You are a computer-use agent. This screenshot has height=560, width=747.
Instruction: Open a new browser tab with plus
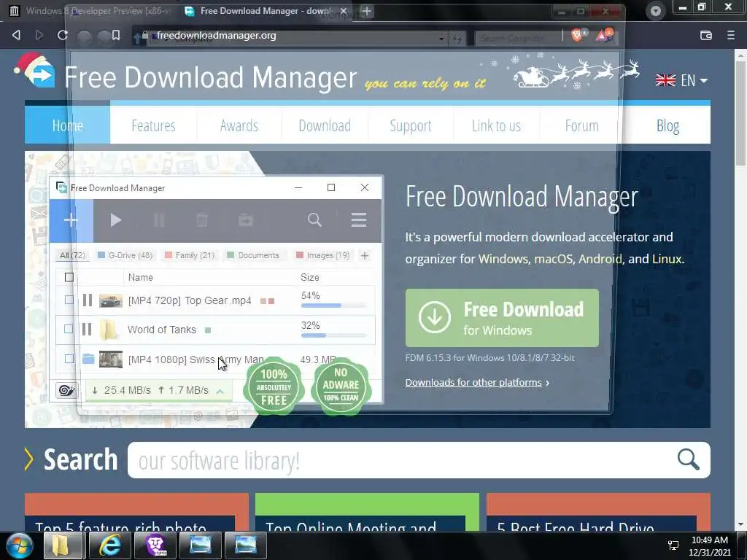click(x=366, y=11)
